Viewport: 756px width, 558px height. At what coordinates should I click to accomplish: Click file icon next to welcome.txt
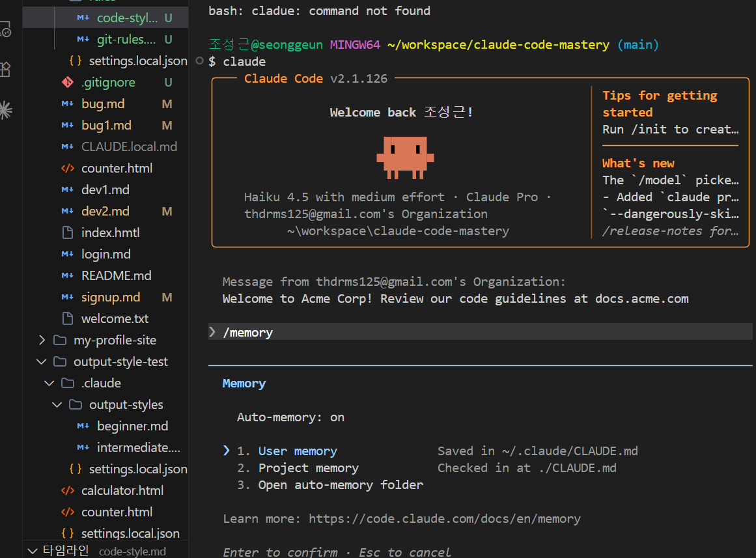(68, 318)
